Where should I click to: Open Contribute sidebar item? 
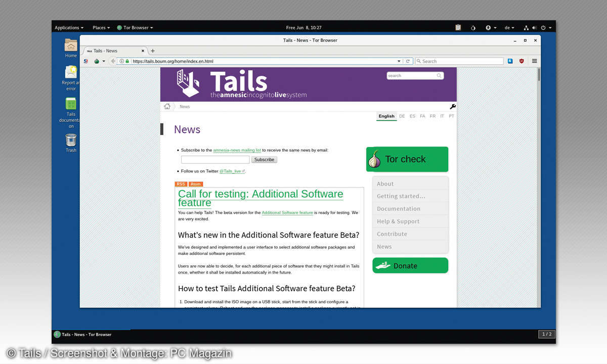click(x=410, y=234)
